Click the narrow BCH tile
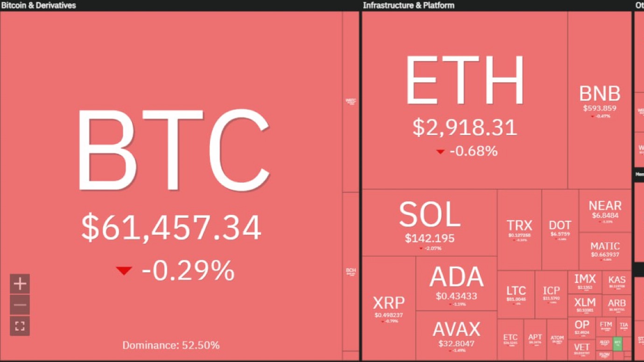Screen dimensions: 644x362 click(350, 271)
